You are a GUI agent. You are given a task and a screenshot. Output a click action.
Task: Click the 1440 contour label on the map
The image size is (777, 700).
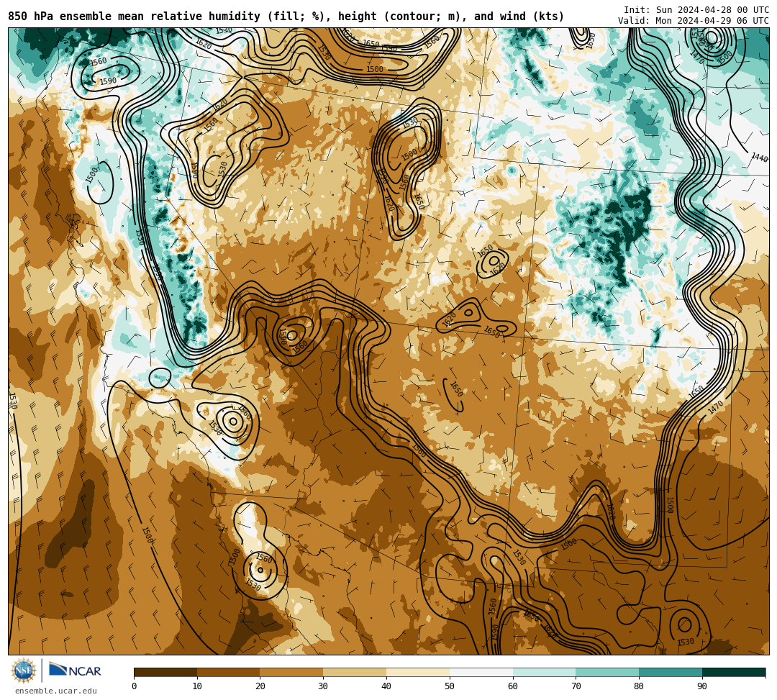tap(759, 158)
